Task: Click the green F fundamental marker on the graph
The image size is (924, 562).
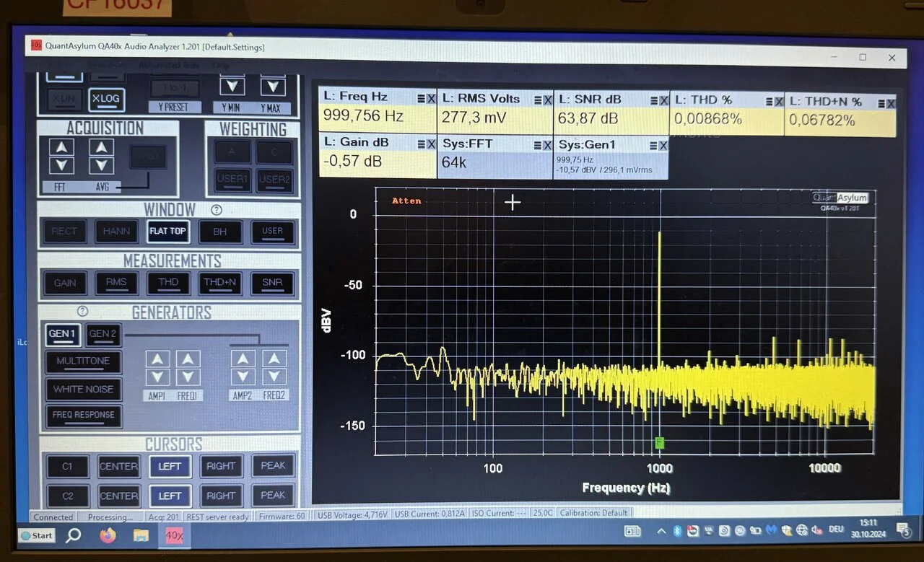Action: (x=658, y=442)
